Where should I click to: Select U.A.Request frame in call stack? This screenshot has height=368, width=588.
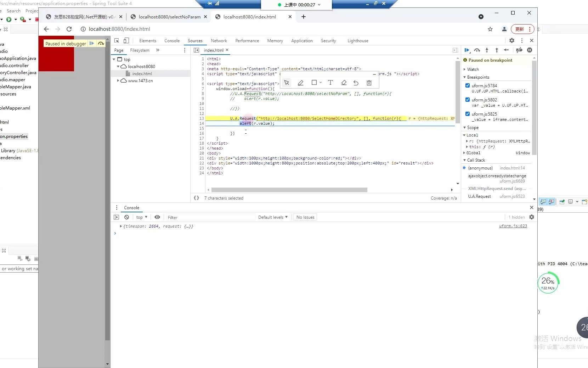click(479, 196)
